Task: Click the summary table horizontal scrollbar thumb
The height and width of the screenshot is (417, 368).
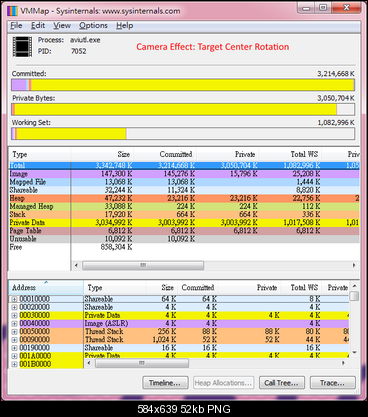Action: click(143, 265)
